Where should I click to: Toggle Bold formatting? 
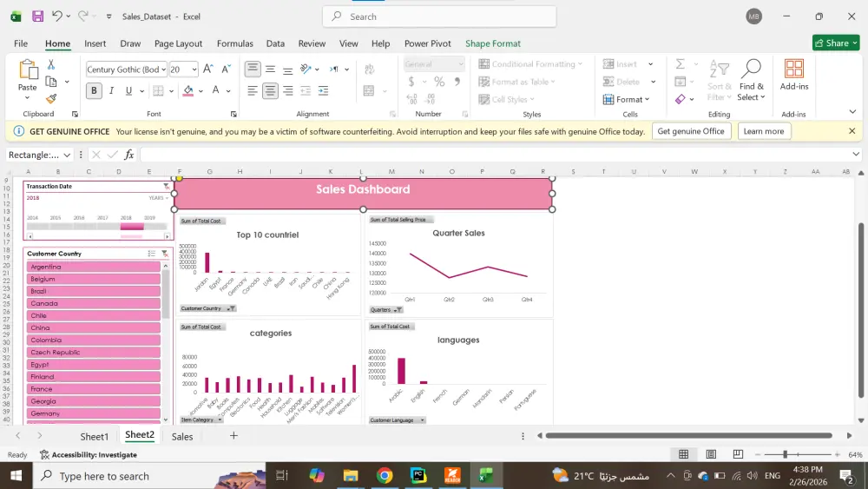pyautogui.click(x=94, y=90)
